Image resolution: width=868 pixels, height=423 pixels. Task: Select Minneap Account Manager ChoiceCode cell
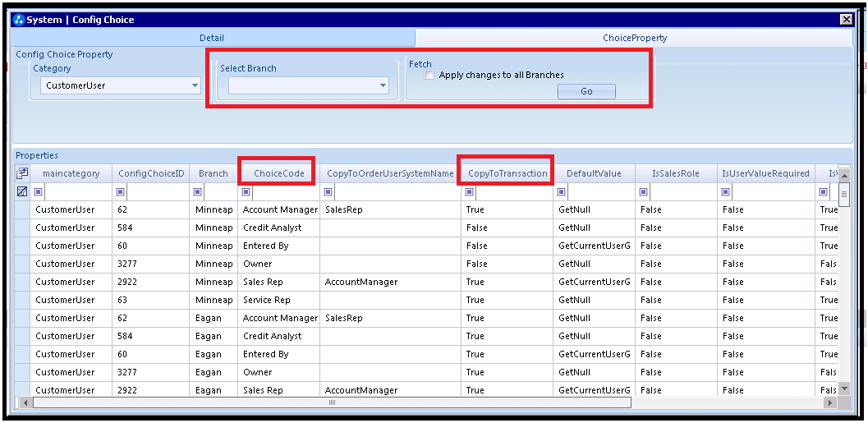(279, 209)
